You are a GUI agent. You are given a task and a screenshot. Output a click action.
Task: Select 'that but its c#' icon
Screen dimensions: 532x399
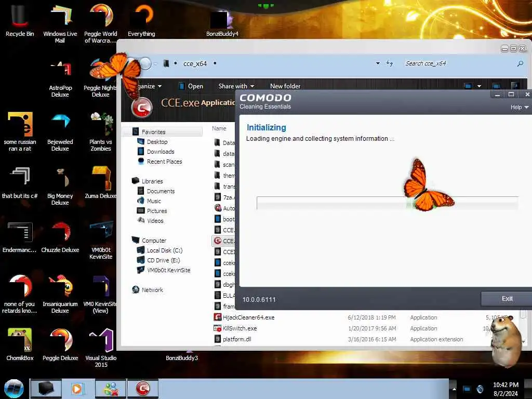(x=20, y=182)
